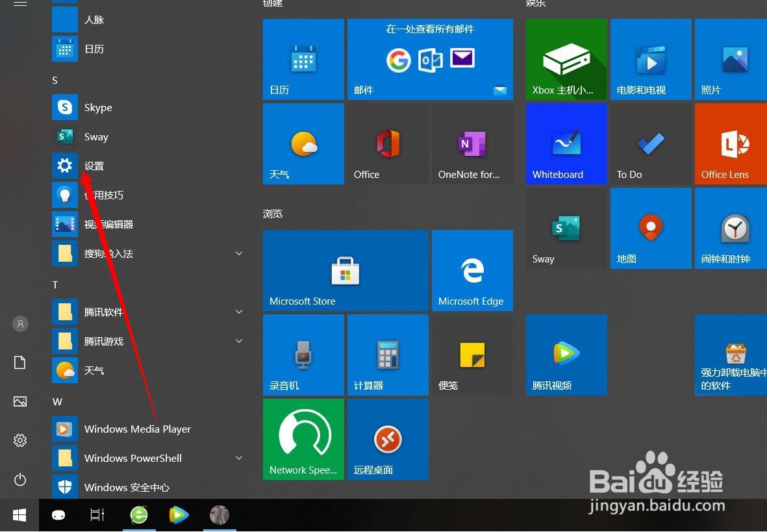
Task: Open the lightbulb tips app in list
Action: click(x=147, y=195)
